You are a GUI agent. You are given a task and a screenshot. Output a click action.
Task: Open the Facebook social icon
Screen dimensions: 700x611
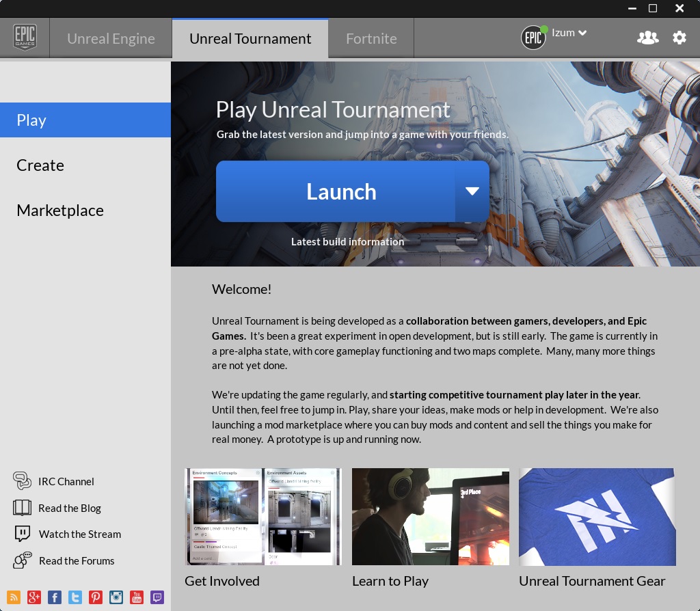click(55, 597)
